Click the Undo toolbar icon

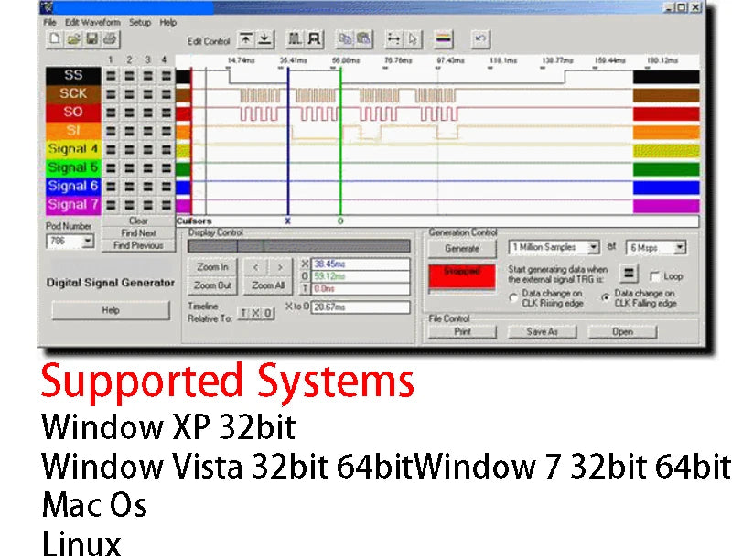tap(480, 39)
